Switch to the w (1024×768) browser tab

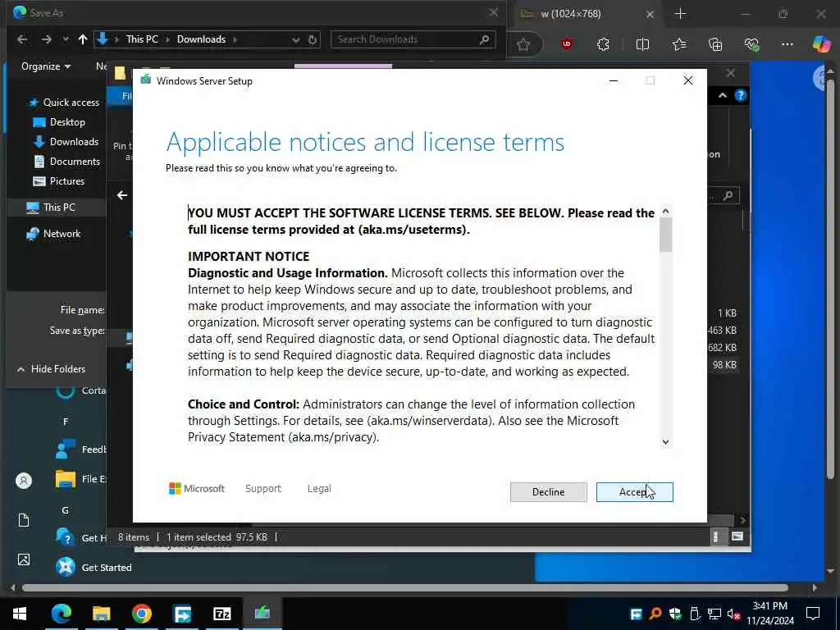point(587,14)
